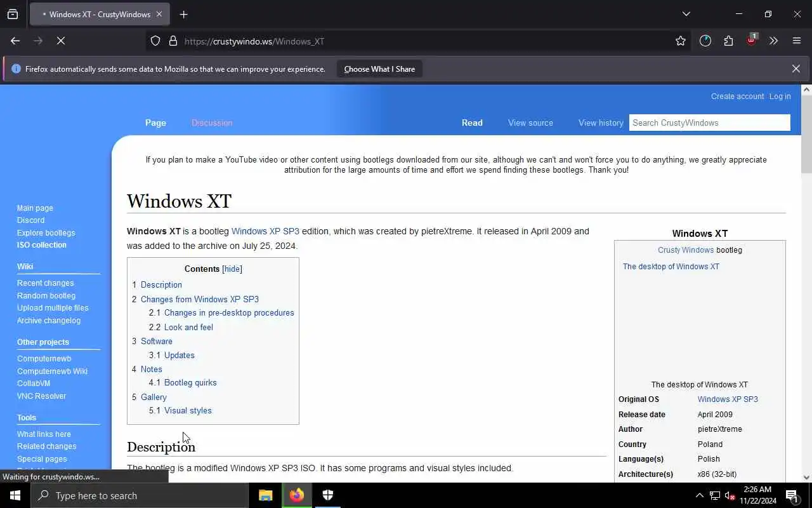
Task: Jump to 2.2 Look and feel
Action: [x=181, y=328]
